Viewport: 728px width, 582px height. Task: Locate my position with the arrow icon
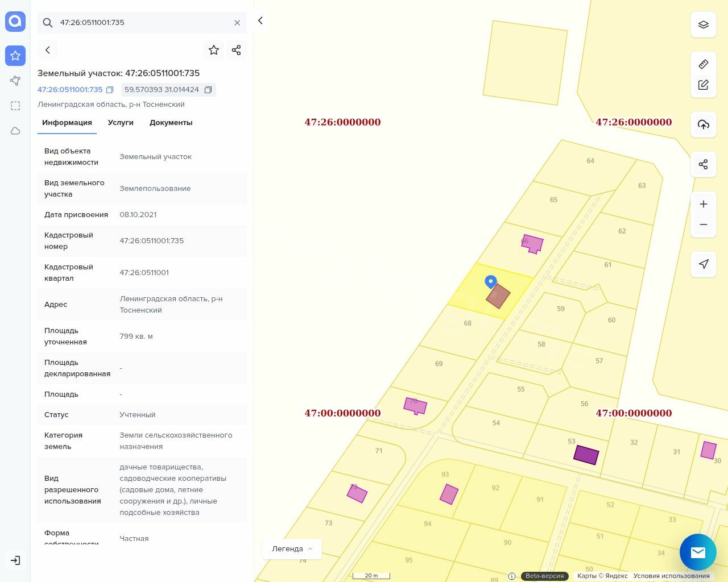(x=703, y=264)
